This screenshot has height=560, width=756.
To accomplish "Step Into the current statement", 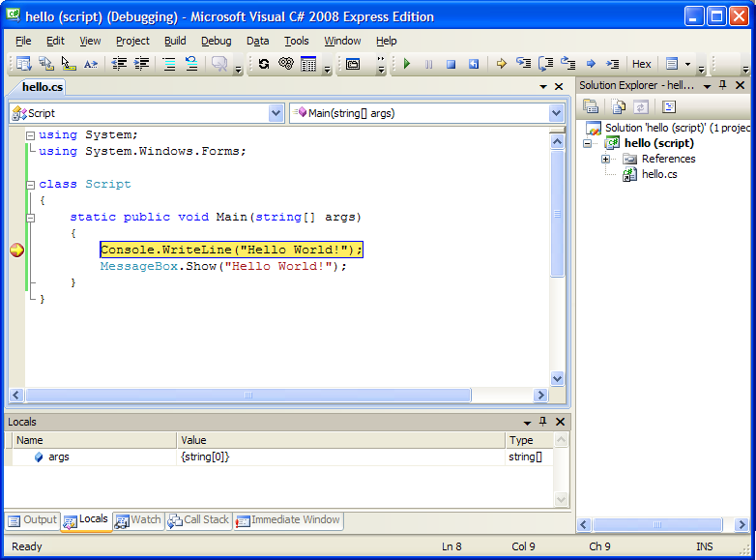I will 524,64.
